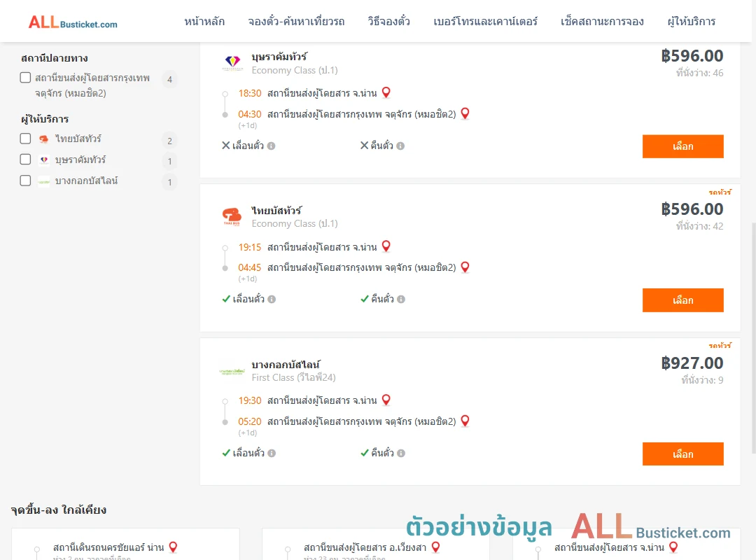Click สถานีขนส่งผู้โดยสาร อ.เวียงสา nearby stop
756x560 pixels.
[x=365, y=547]
